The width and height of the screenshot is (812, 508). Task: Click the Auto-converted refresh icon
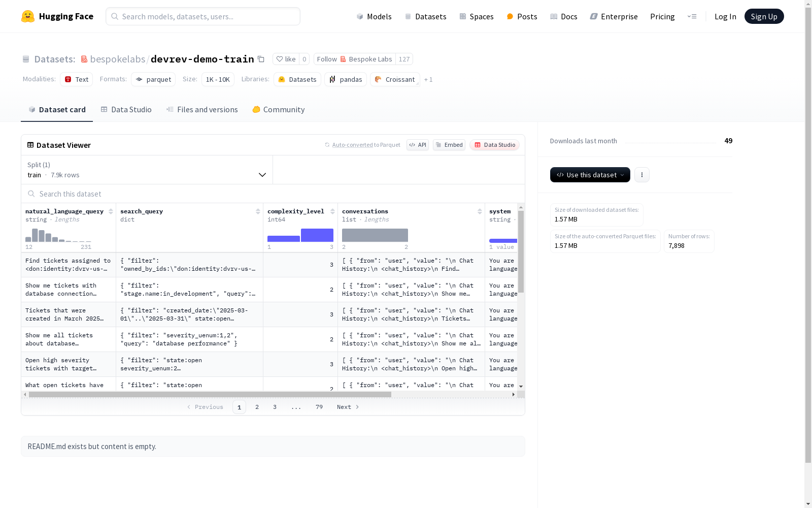pyautogui.click(x=327, y=145)
